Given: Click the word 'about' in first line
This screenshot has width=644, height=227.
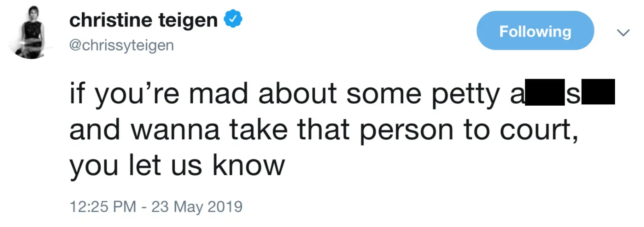Looking at the screenshot, I should pyautogui.click(x=297, y=94).
